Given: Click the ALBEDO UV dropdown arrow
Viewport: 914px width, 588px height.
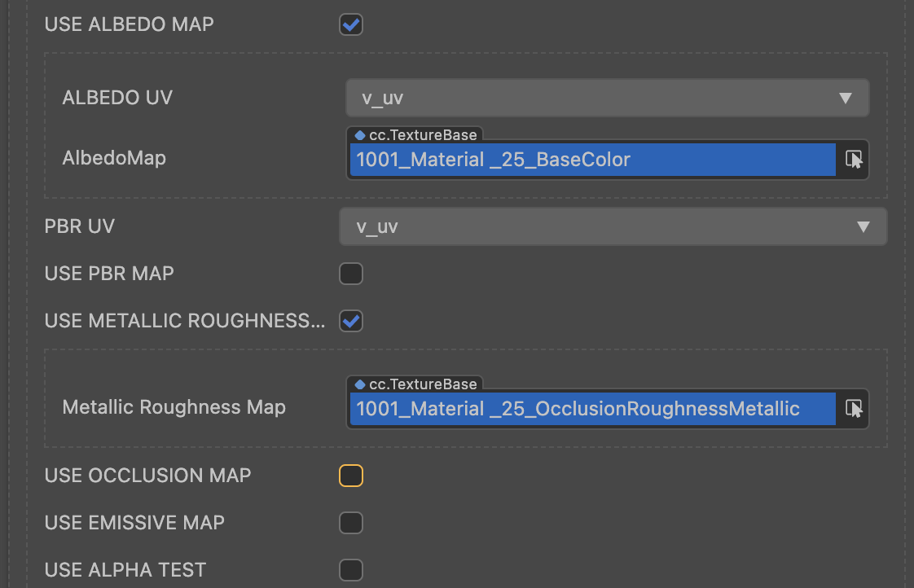Looking at the screenshot, I should click(846, 99).
